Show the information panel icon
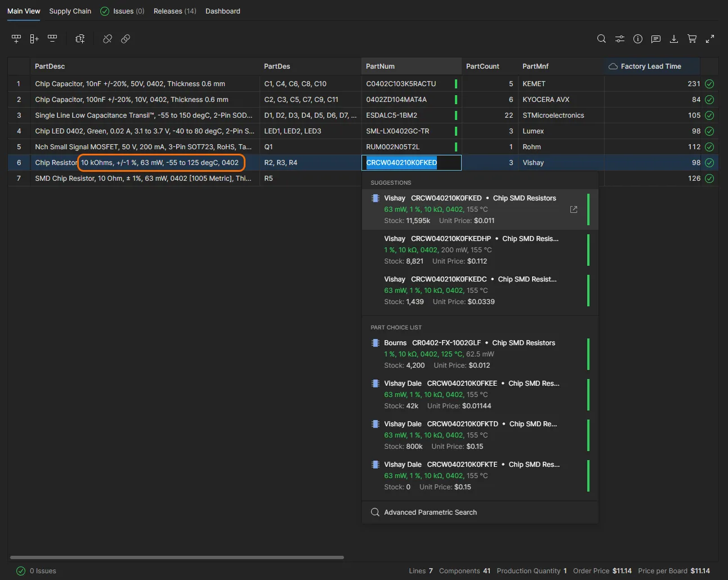This screenshot has height=580, width=728. (x=637, y=39)
